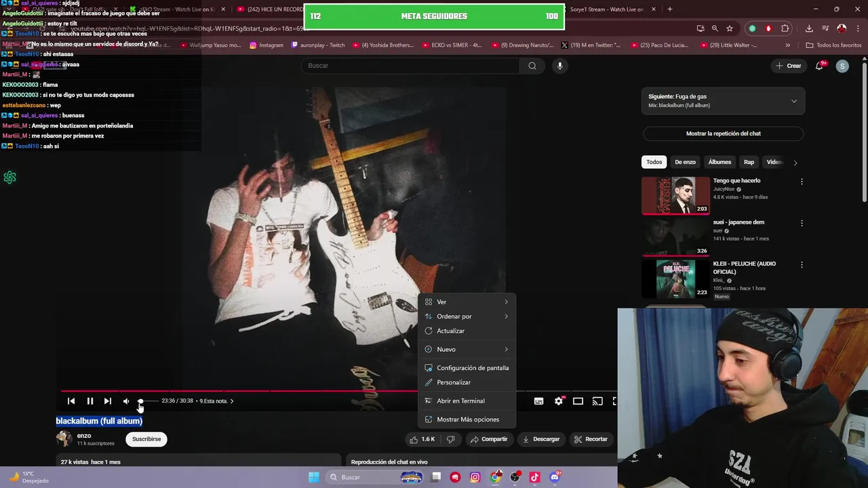Open TikTok from the taskbar
This screenshot has height=488, width=868.
tap(534, 477)
